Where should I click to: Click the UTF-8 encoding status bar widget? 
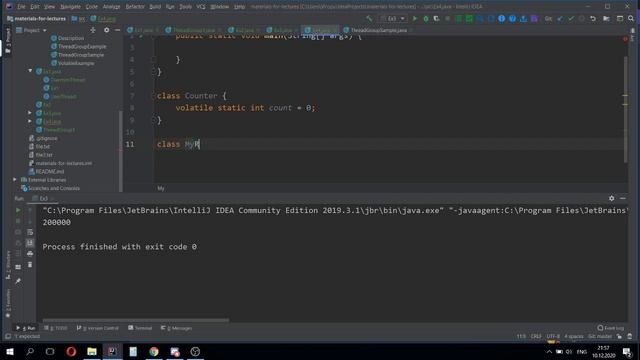click(553, 337)
